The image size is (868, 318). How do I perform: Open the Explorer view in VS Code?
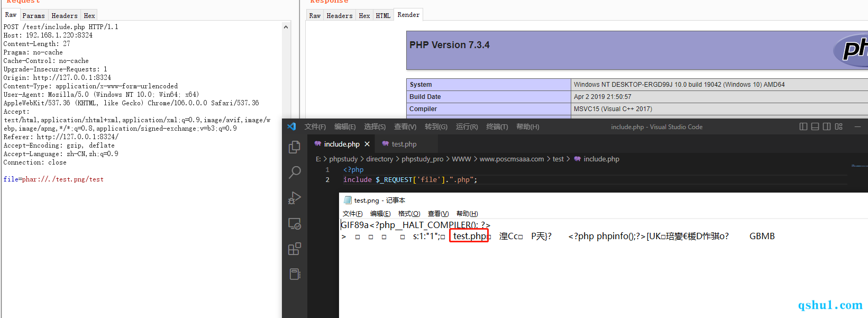point(295,147)
